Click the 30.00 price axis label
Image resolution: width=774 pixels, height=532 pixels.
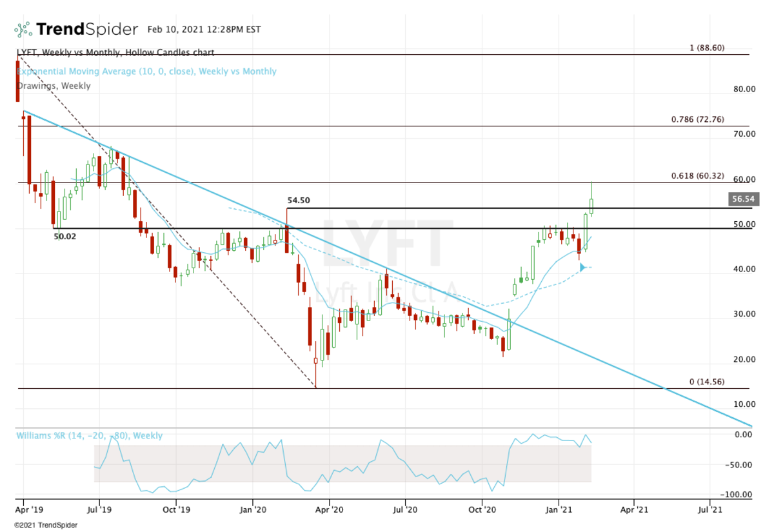click(x=744, y=314)
